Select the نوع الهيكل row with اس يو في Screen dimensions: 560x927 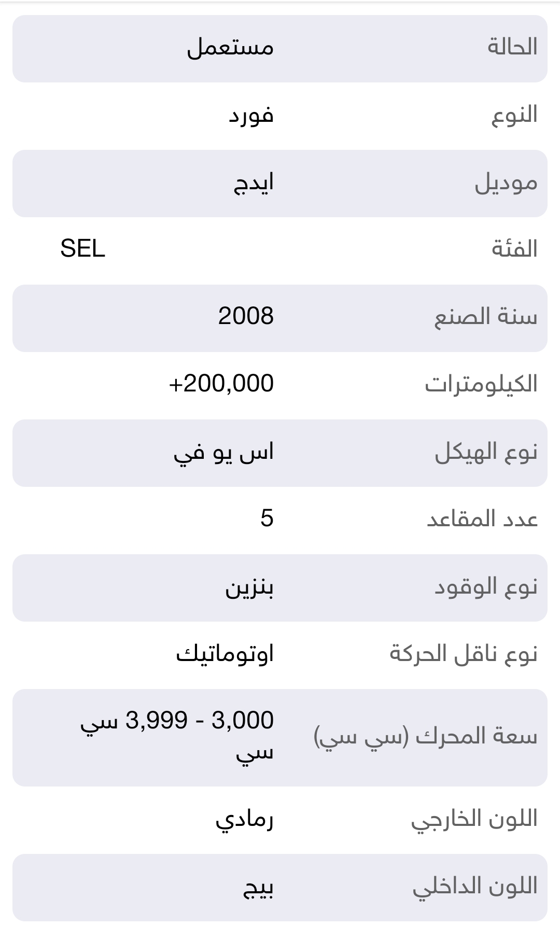click(280, 453)
